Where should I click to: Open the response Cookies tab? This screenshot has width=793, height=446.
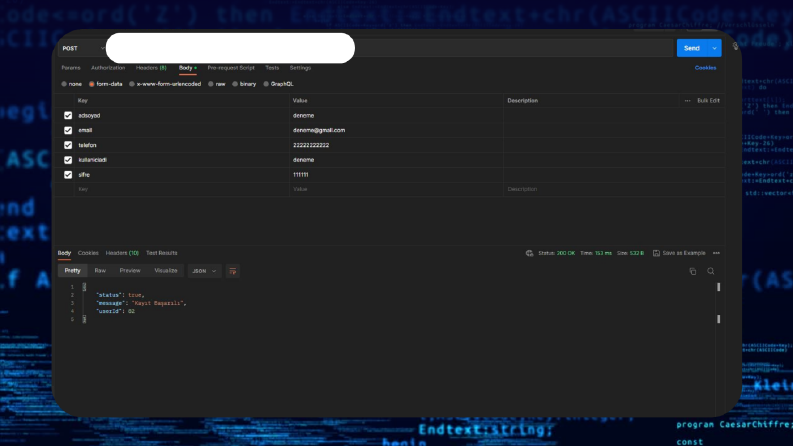coord(88,253)
